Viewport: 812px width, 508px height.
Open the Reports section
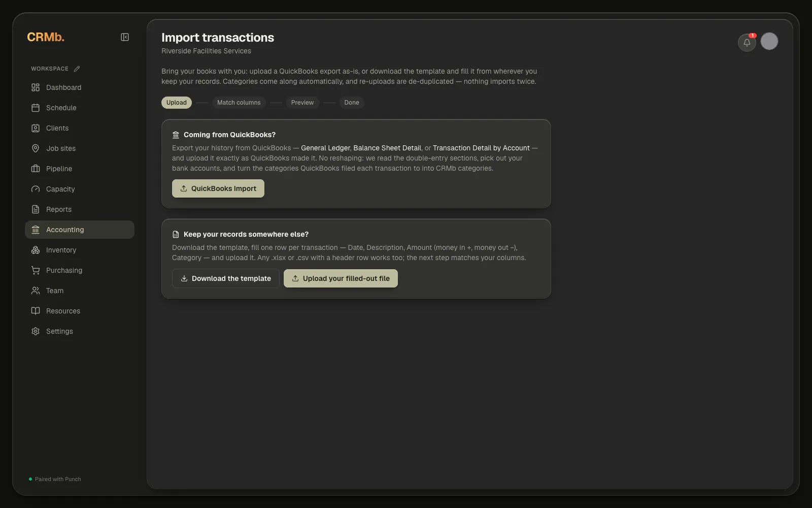pyautogui.click(x=80, y=209)
